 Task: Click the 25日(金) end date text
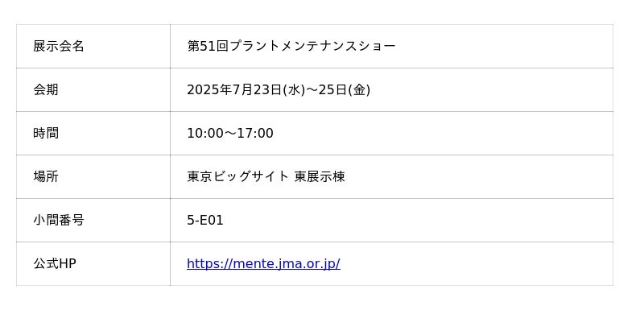click(x=345, y=89)
